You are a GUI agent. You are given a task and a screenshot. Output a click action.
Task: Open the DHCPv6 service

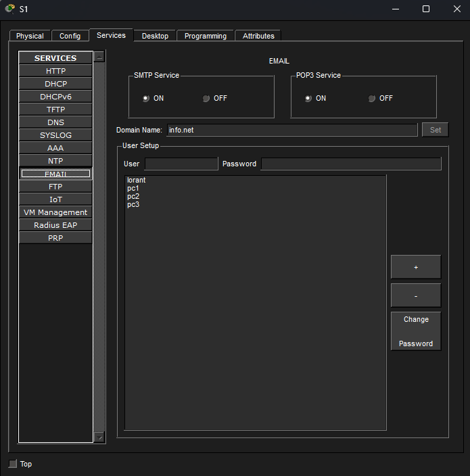[55, 97]
